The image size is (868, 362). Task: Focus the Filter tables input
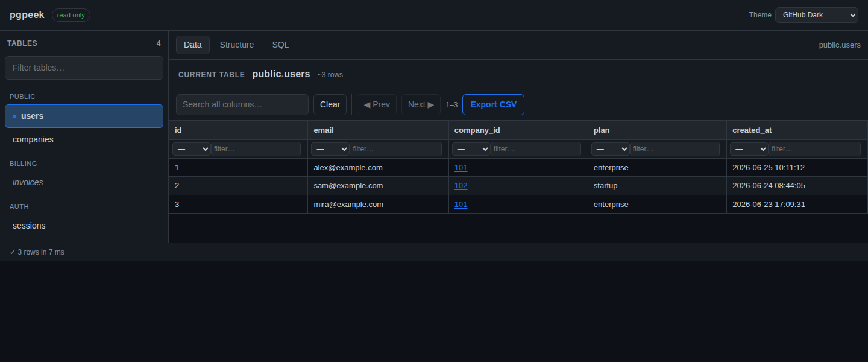[84, 68]
